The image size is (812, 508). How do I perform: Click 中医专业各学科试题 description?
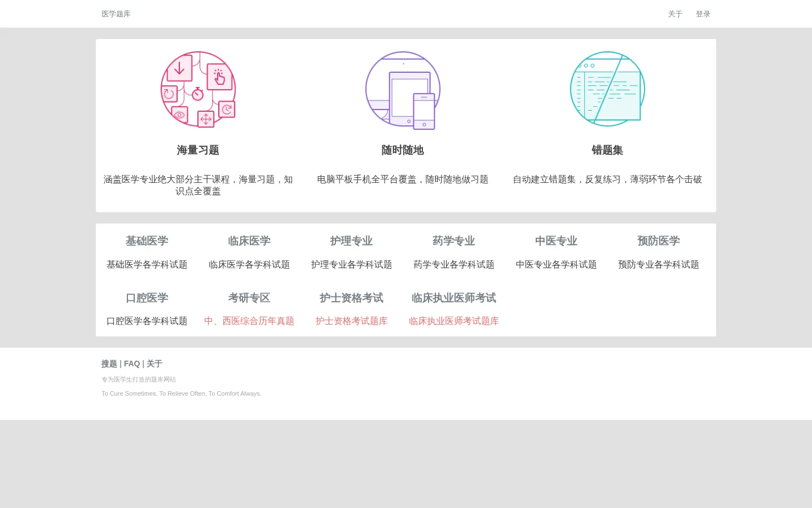[556, 265]
